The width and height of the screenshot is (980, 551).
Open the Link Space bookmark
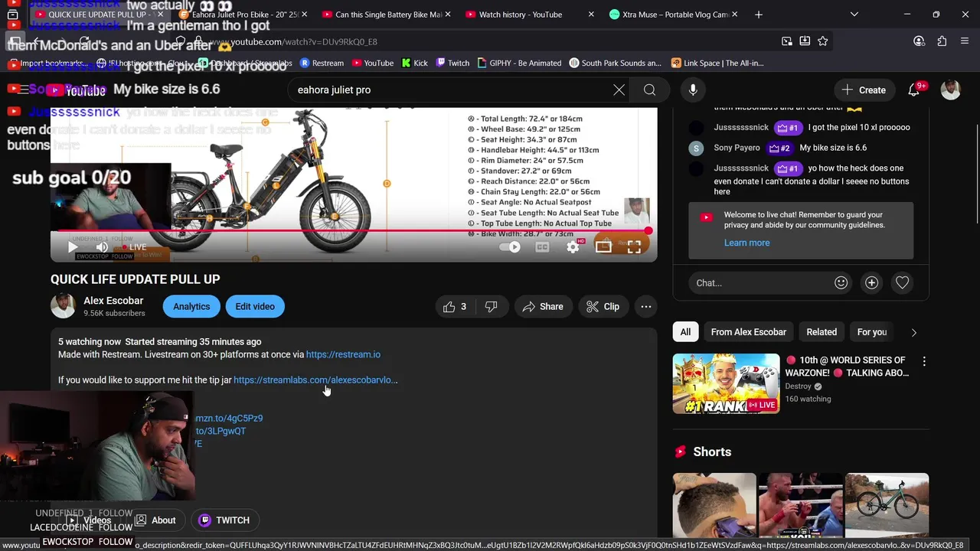717,64
